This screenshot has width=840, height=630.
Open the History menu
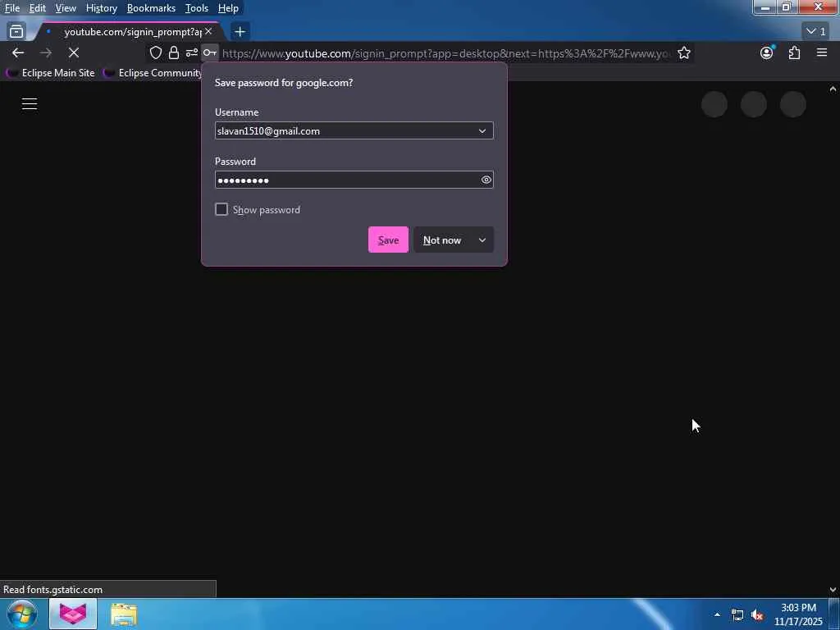101,8
